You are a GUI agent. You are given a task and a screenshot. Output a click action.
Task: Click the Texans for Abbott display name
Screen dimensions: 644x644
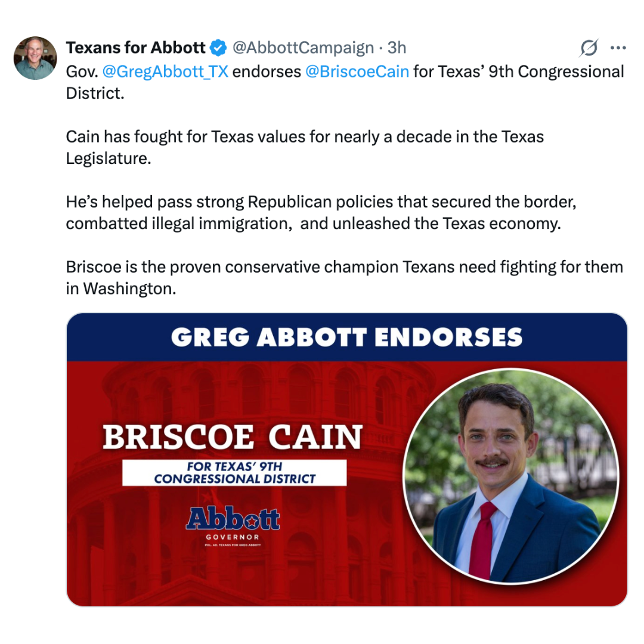point(135,48)
